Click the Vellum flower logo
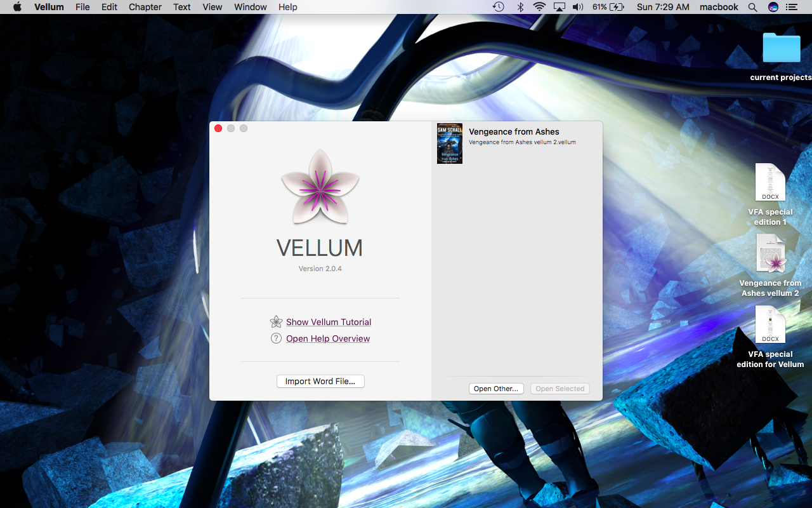This screenshot has height=508, width=812. coord(320,187)
